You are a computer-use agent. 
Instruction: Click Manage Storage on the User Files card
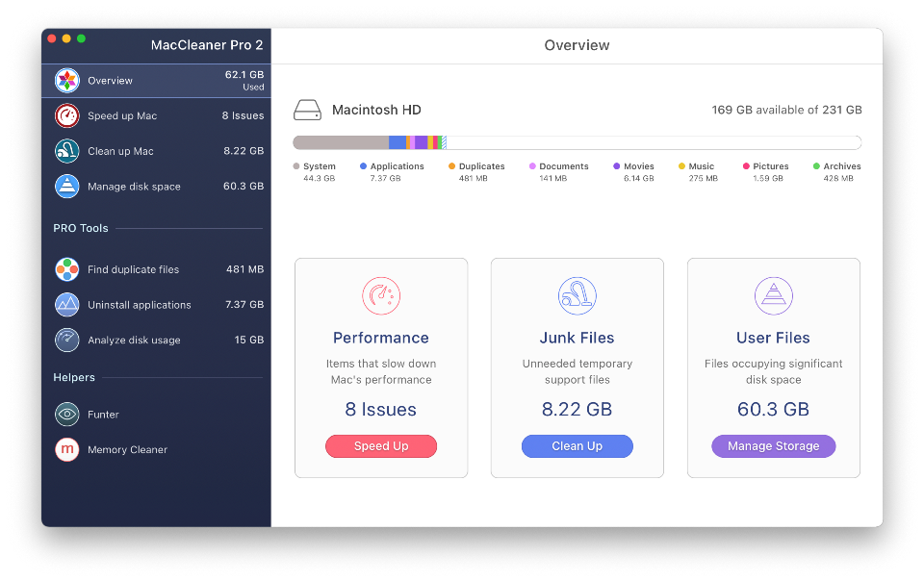click(x=773, y=445)
